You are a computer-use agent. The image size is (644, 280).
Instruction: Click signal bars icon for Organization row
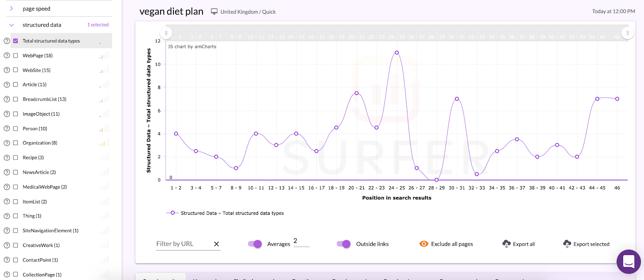click(104, 143)
